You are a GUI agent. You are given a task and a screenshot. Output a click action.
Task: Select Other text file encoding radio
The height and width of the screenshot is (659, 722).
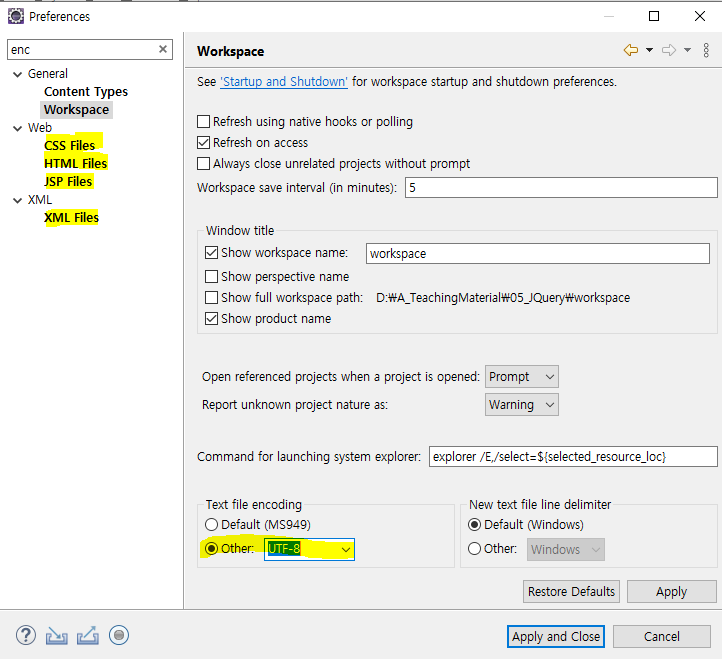211,548
